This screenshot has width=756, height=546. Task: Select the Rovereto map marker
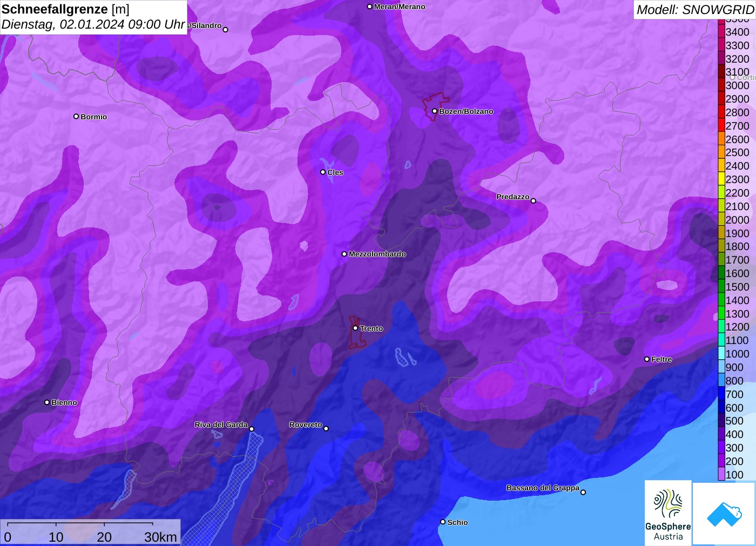[326, 429]
